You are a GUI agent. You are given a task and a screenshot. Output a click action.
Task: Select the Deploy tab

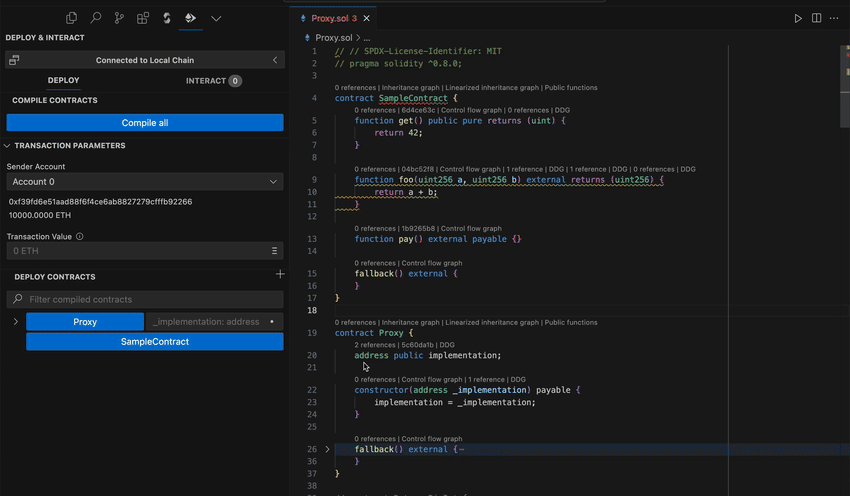(64, 81)
